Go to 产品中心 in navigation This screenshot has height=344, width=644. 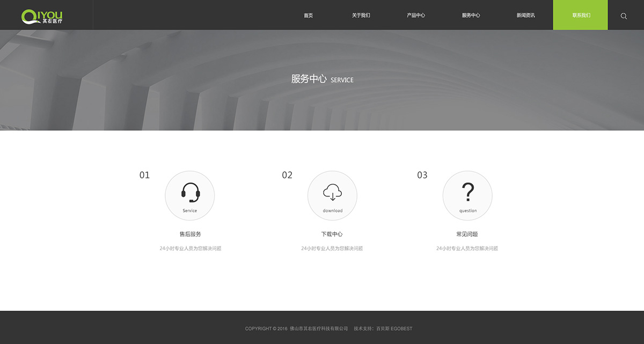point(416,16)
